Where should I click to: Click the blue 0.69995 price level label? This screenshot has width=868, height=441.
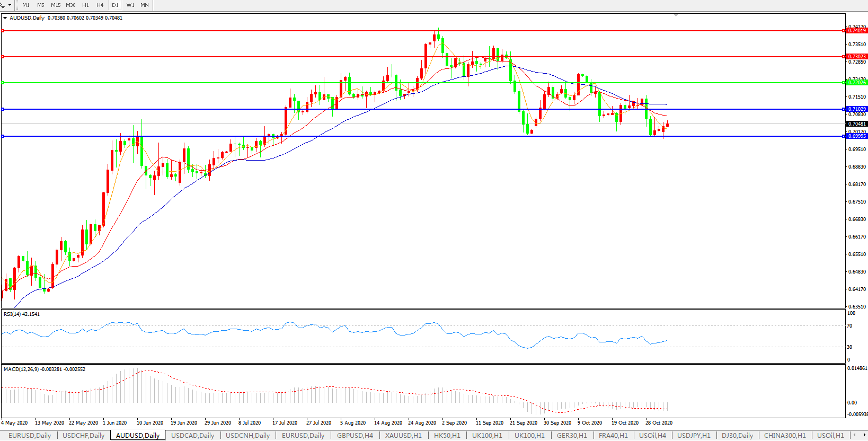857,136
